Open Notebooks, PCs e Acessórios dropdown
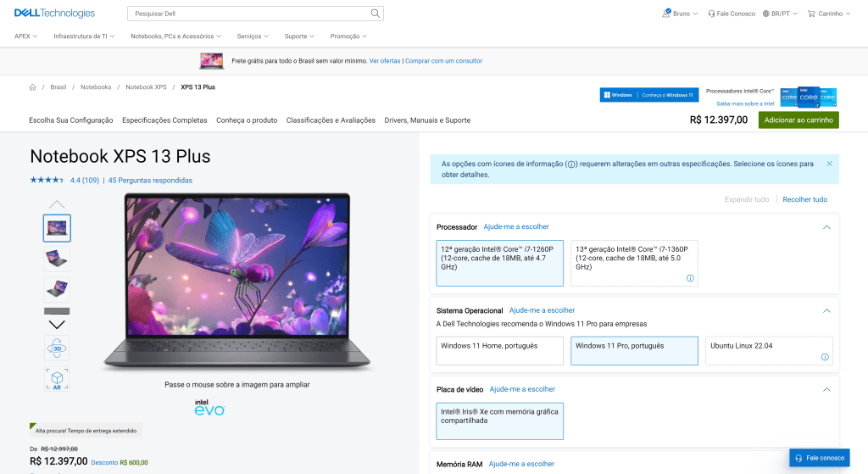The height and width of the screenshot is (474, 868). coord(176,36)
